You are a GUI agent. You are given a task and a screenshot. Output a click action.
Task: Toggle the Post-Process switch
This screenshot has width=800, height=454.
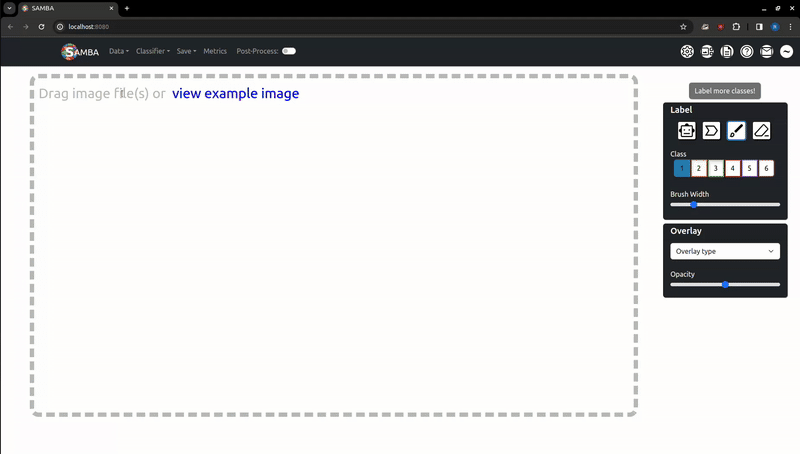tap(289, 51)
